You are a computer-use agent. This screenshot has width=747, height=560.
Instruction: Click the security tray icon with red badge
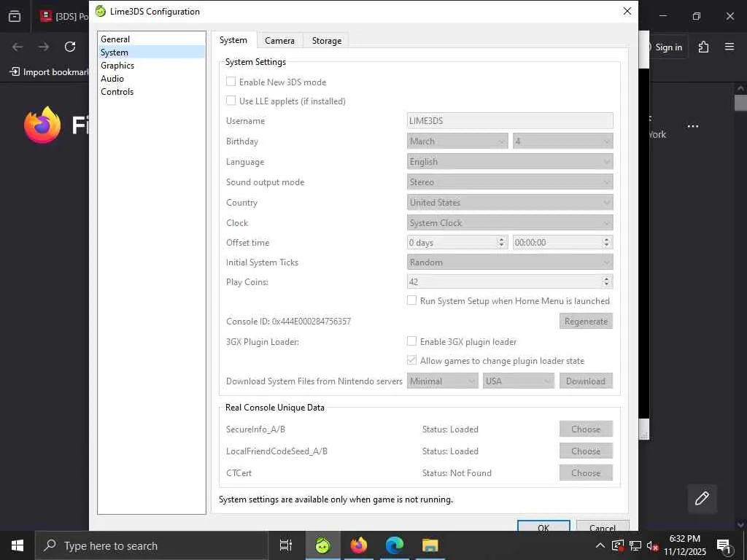[x=618, y=545]
